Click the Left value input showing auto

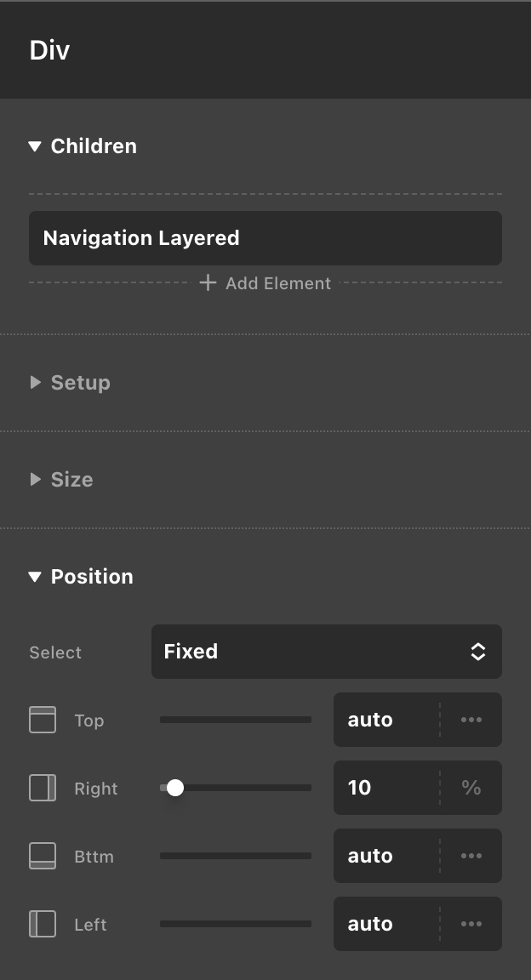coord(386,924)
